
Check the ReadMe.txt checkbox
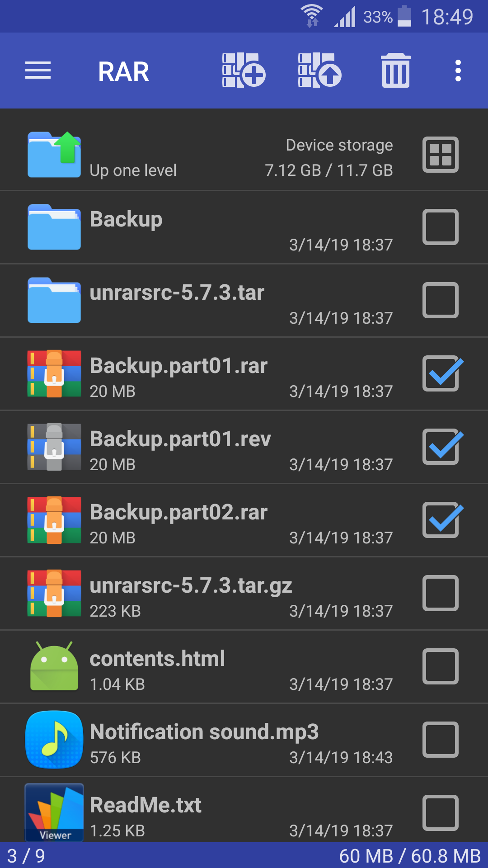pos(441,812)
